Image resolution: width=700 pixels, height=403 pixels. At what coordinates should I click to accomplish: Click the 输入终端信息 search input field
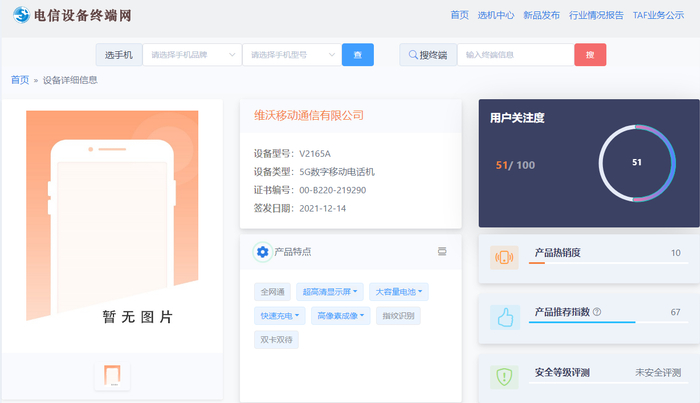(515, 55)
